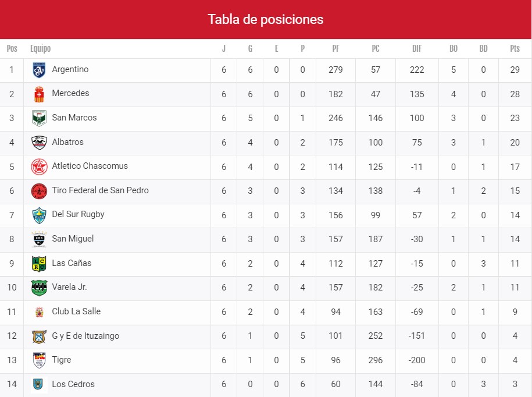Select the Equipo column header
The height and width of the screenshot is (397, 532).
tap(41, 49)
